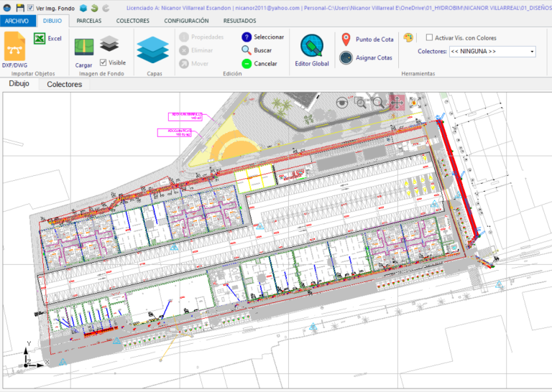Click the DXF/DWG import icon

tap(14, 48)
